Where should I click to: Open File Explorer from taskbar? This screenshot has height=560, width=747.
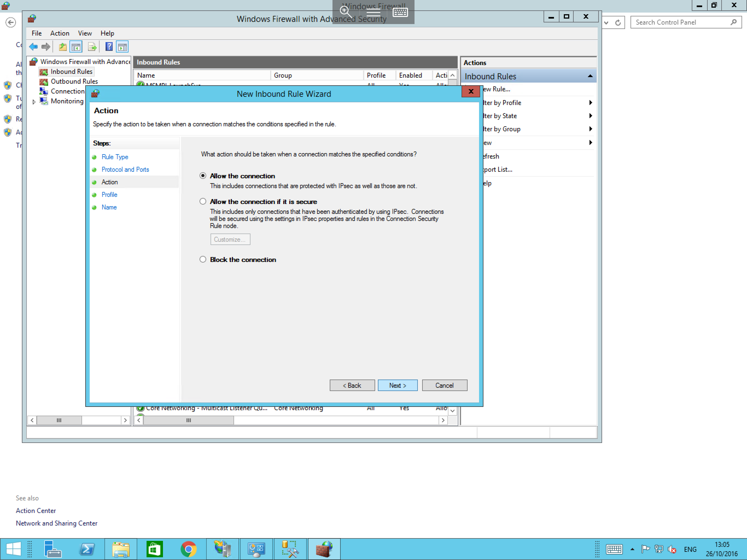(x=121, y=549)
